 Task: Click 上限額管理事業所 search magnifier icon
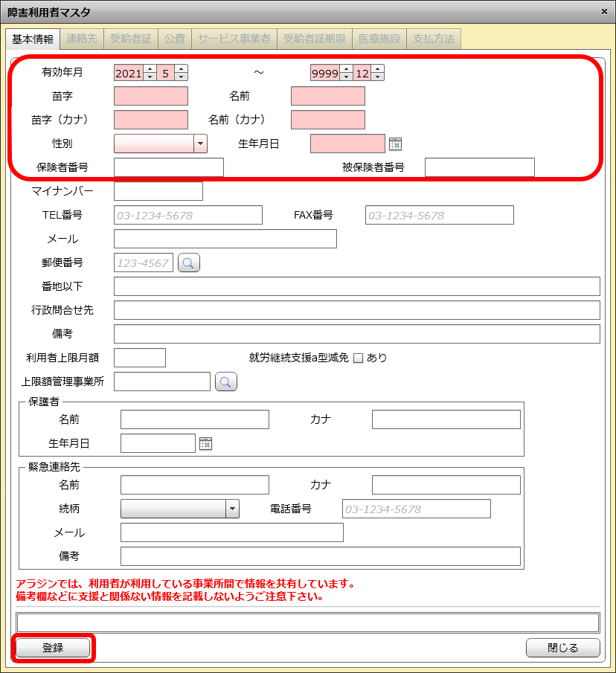(226, 381)
